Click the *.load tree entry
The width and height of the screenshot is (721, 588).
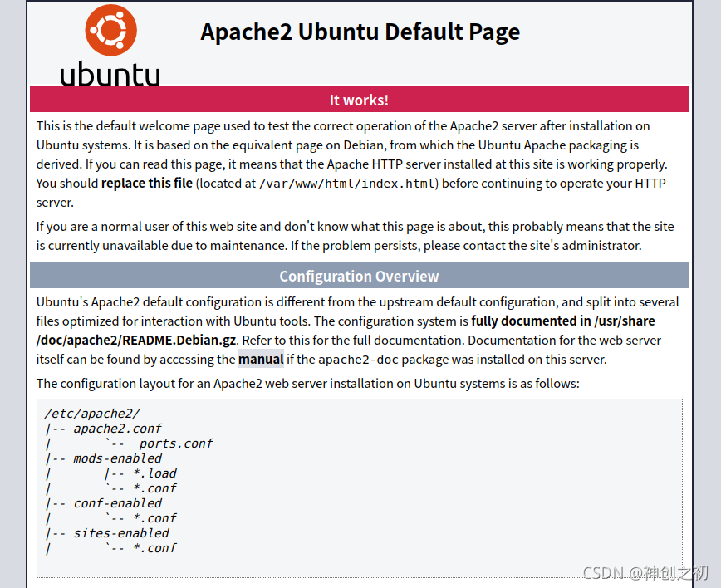pos(154,473)
